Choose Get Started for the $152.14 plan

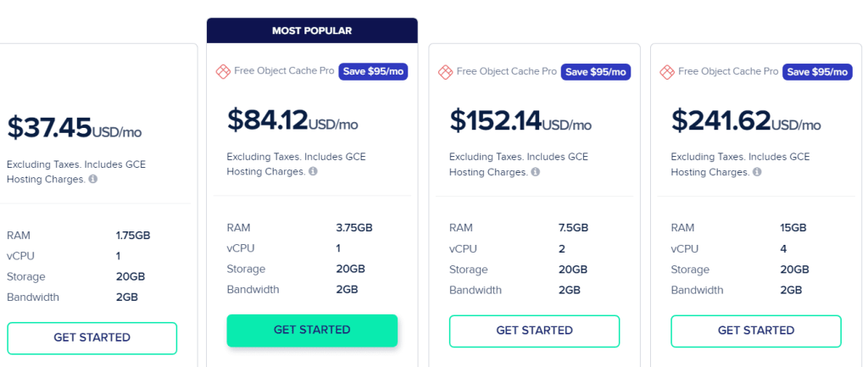[534, 331]
